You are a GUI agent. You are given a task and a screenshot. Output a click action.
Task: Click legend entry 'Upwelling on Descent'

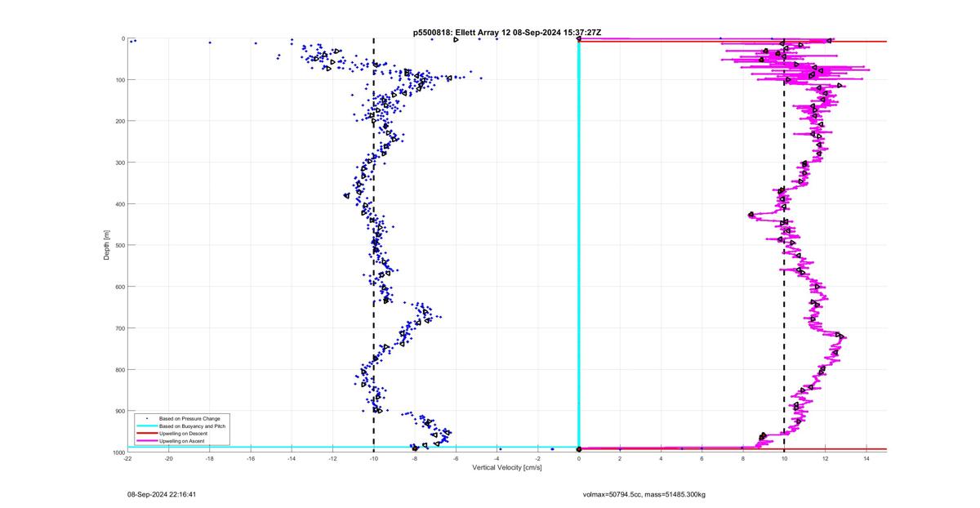click(184, 434)
